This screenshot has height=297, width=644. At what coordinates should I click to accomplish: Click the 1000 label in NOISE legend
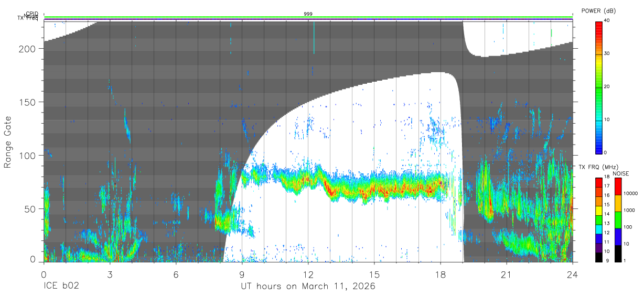pyautogui.click(x=630, y=210)
